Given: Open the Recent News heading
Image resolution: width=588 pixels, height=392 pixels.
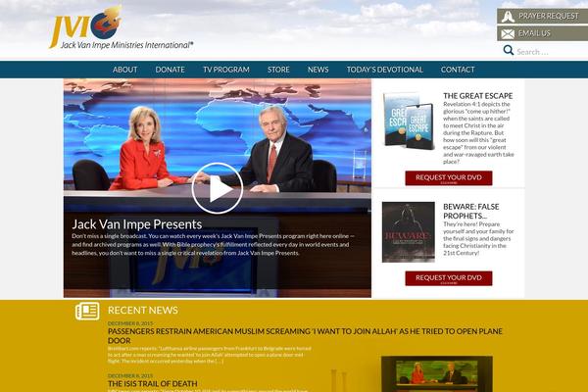Looking at the screenshot, I should (x=143, y=311).
